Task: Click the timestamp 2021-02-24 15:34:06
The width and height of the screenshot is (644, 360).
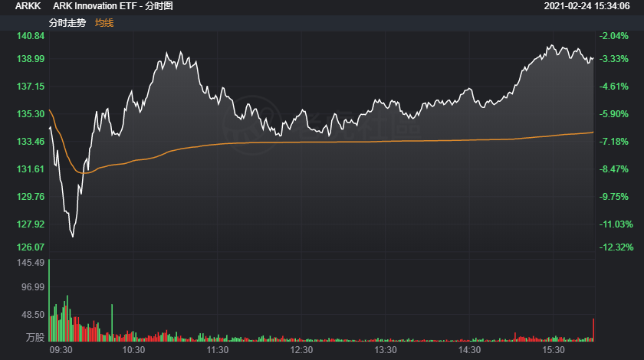Action: pos(586,6)
